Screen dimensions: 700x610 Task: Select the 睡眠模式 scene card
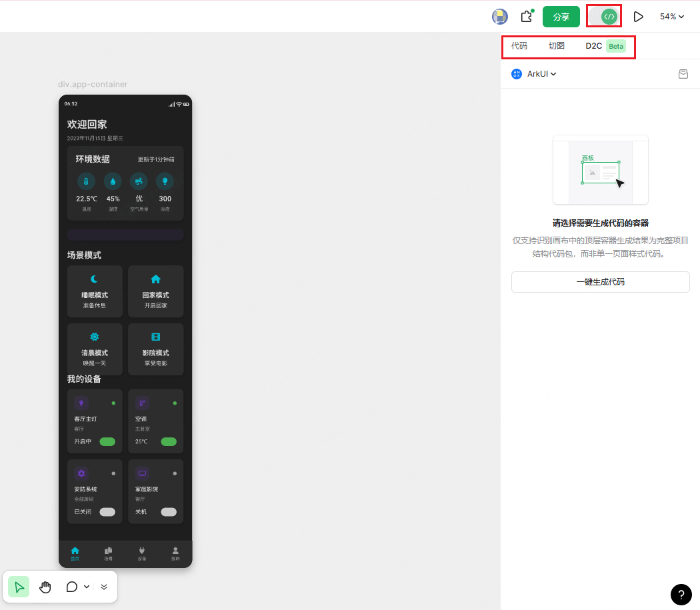95,291
